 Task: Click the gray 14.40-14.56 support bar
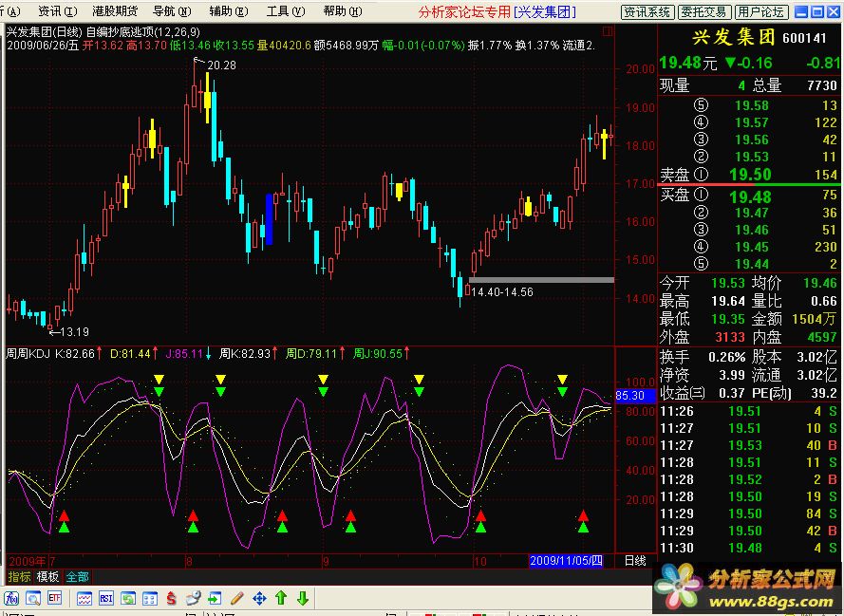(541, 280)
